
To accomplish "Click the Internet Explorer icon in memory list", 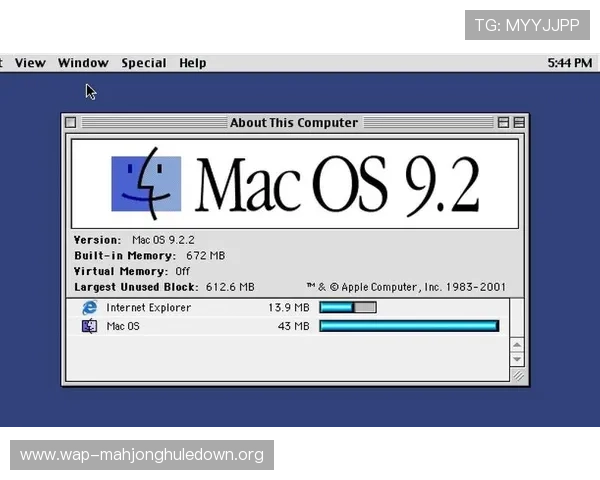I will point(90,307).
